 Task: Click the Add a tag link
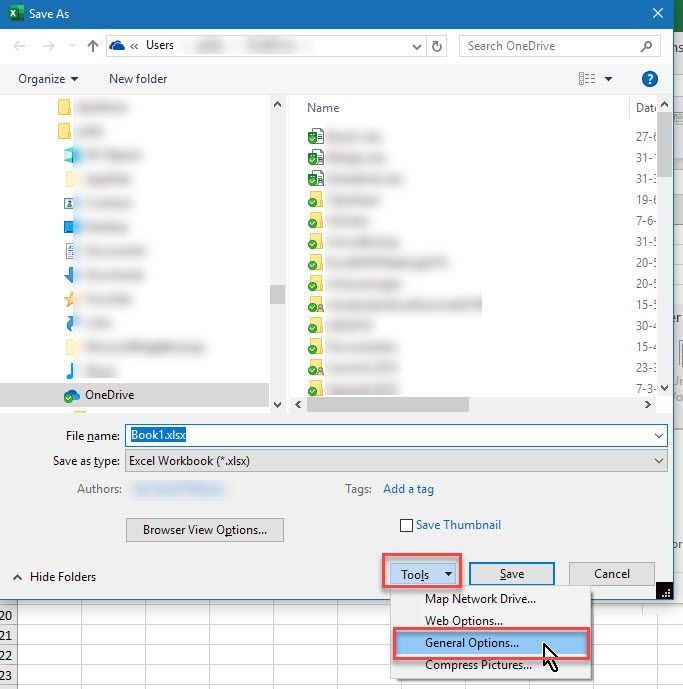click(x=408, y=489)
